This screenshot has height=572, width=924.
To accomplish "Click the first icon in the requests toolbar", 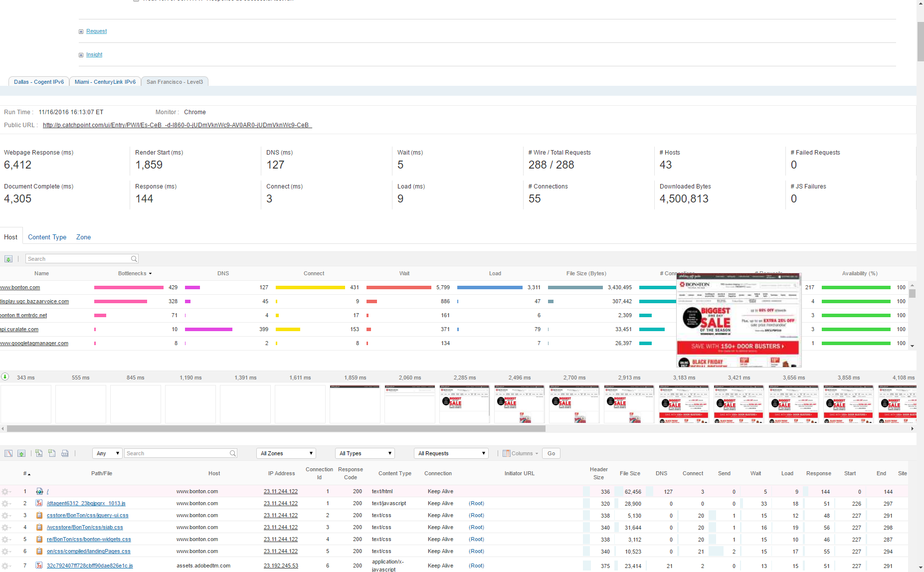I will [x=8, y=453].
